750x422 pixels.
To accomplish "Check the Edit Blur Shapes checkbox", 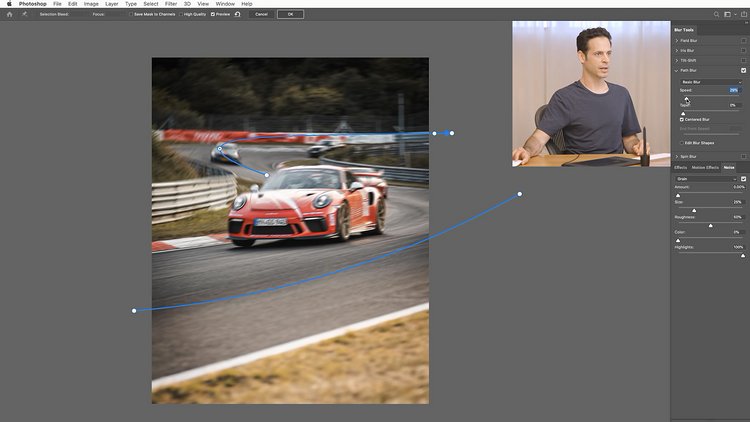I will point(682,143).
